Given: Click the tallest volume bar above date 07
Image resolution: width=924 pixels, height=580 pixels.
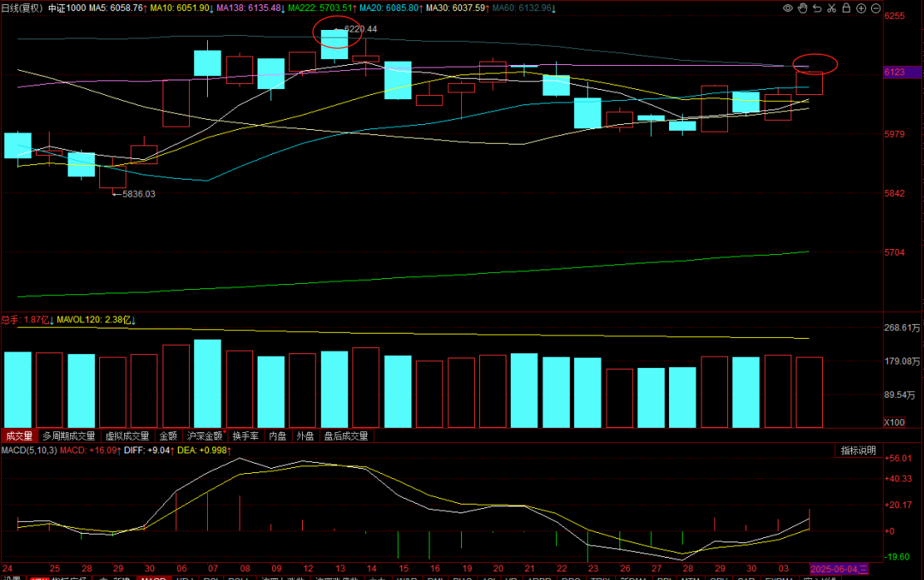Looking at the screenshot, I should (207, 383).
